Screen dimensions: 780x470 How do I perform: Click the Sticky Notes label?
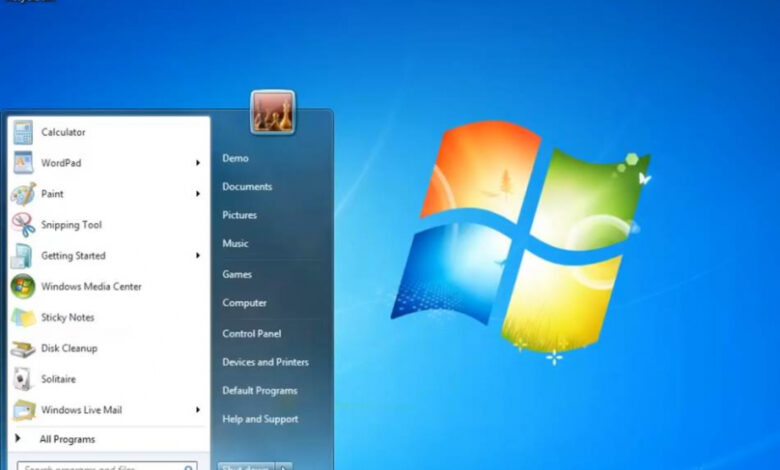pos(68,317)
